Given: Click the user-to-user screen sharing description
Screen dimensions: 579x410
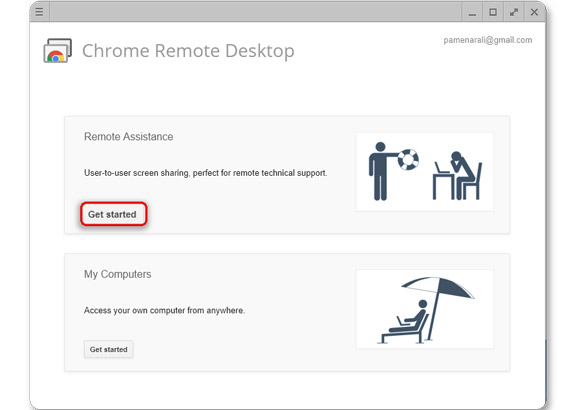Looking at the screenshot, I should coord(205,173).
